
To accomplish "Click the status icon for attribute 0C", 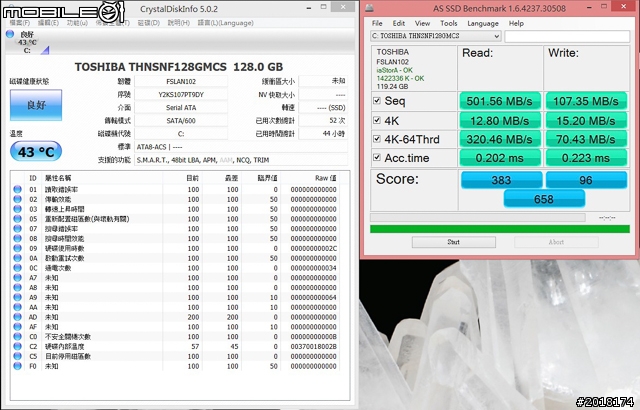I will (17, 268).
